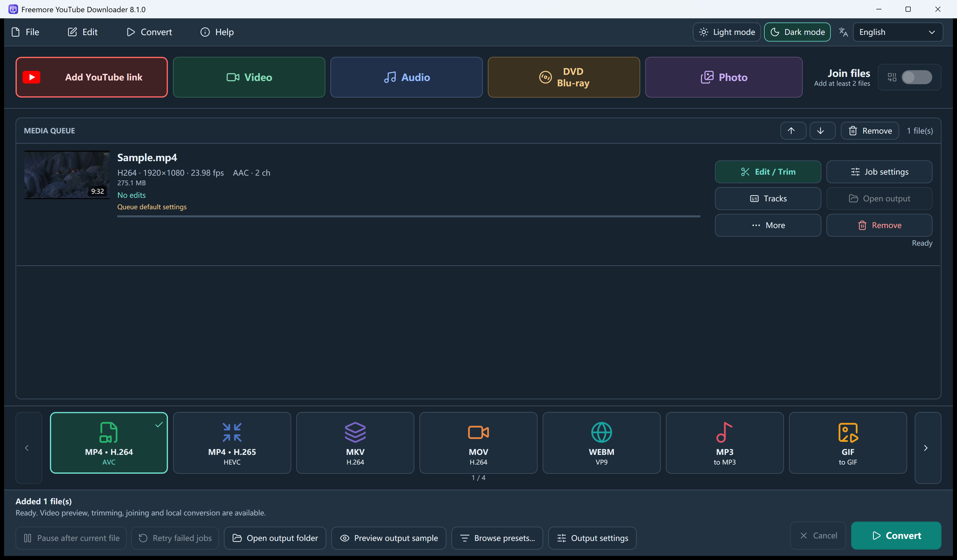Viewport: 957px width, 560px height.
Task: Expand More options for Sample.mp4
Action: 768,225
